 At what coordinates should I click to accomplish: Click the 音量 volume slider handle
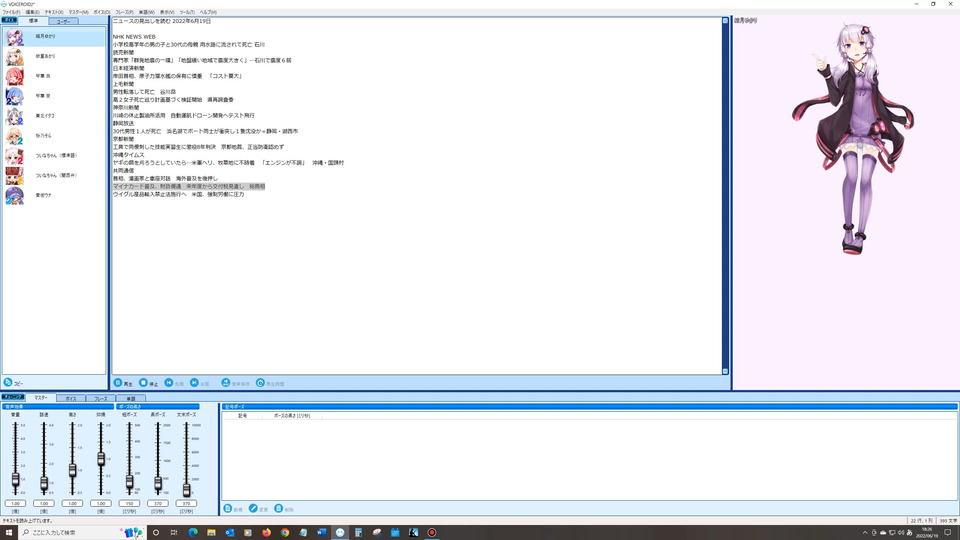coord(15,479)
